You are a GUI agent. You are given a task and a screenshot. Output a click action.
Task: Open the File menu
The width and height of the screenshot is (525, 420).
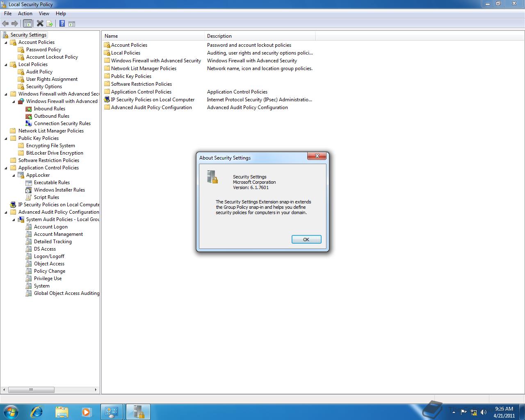(x=8, y=14)
